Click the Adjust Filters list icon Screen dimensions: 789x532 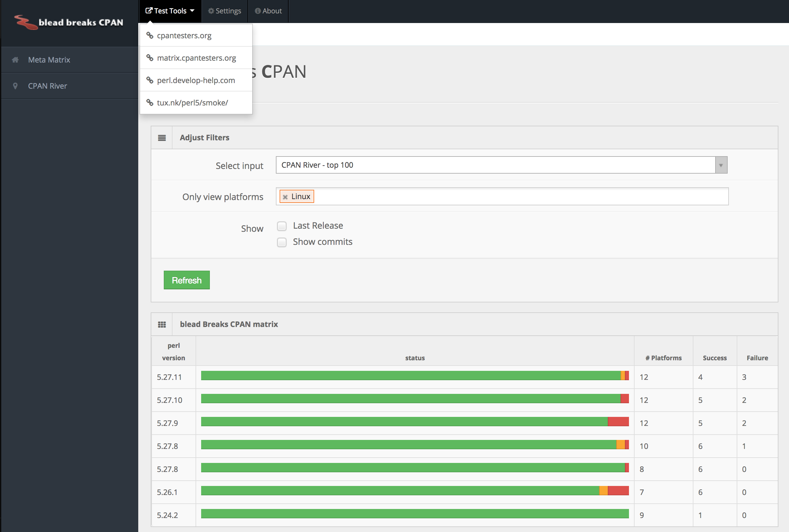coord(162,138)
